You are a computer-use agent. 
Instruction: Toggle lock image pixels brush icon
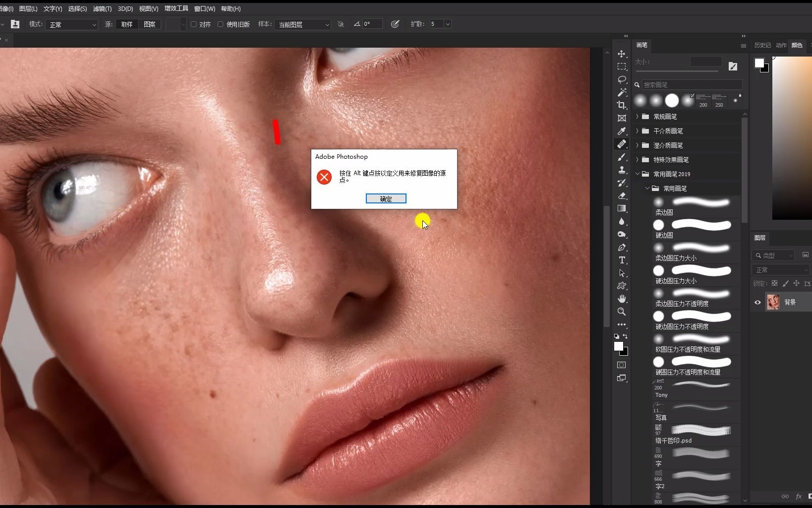tap(785, 283)
